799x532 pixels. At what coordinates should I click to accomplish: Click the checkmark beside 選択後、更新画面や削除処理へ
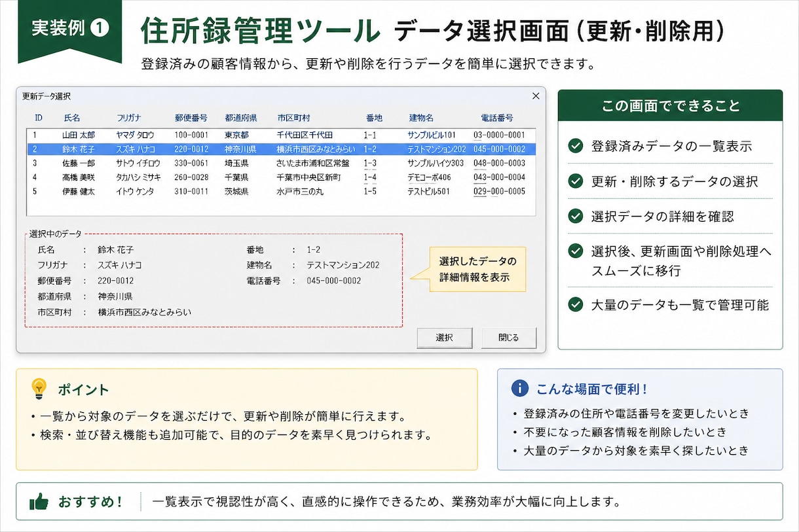(576, 251)
